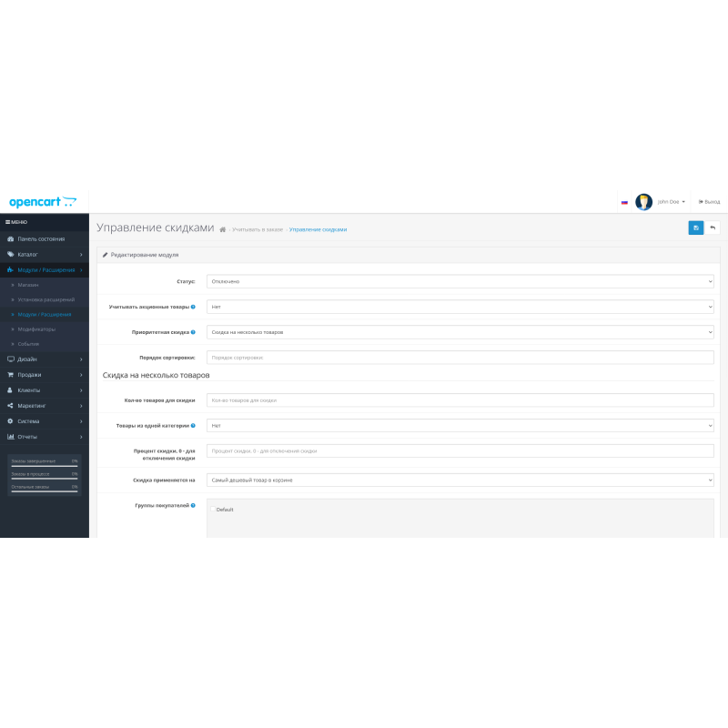Click the Панель состояния dashboard icon
The width and height of the screenshot is (728, 728).
pos(13,238)
